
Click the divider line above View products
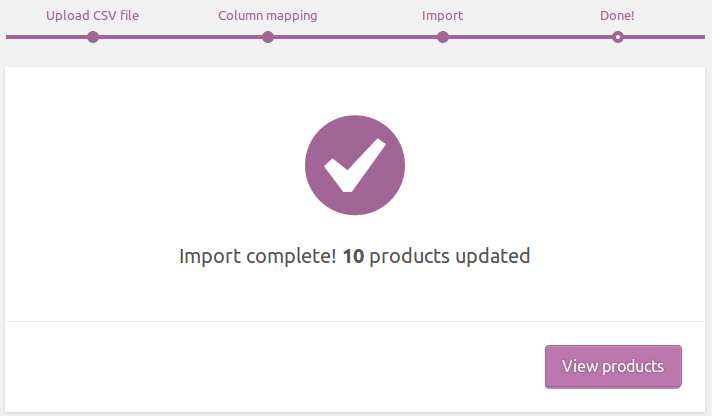coord(355,322)
